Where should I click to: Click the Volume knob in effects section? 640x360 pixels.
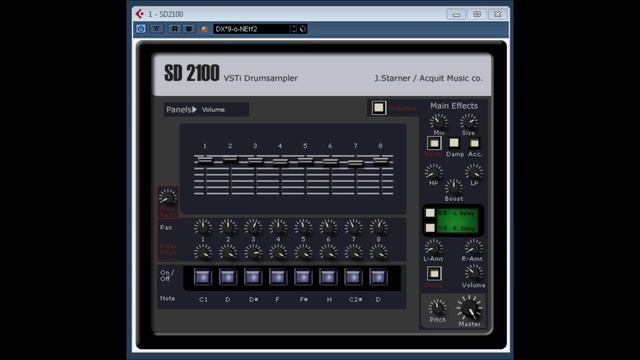pyautogui.click(x=473, y=272)
